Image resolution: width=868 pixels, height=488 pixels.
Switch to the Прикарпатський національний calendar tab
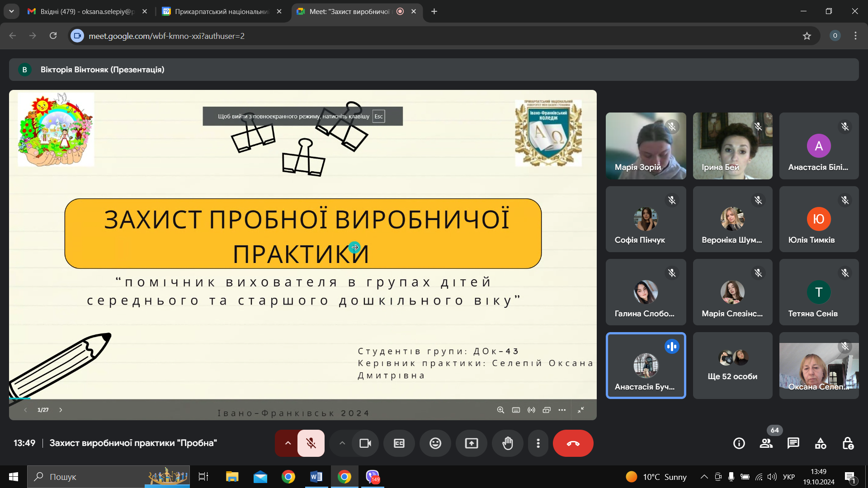222,11
